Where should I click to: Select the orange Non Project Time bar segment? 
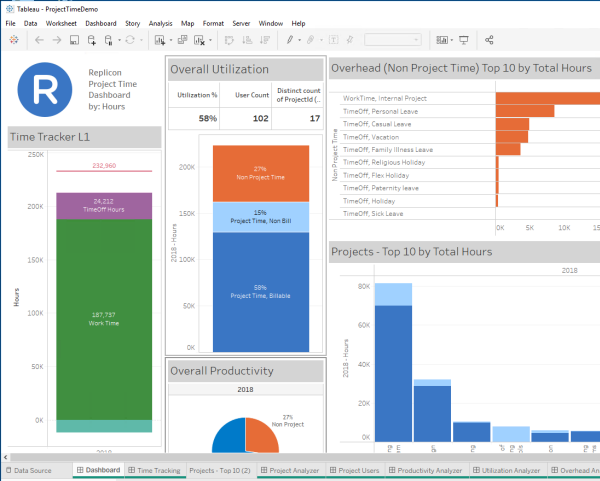(260, 172)
